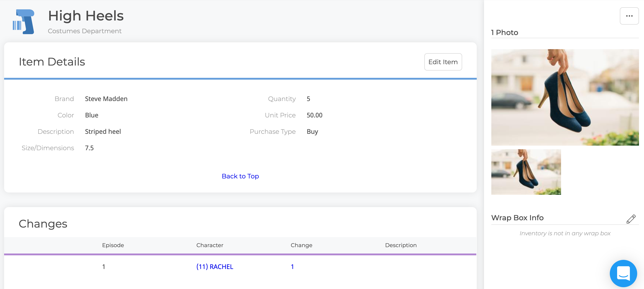
Task: Click the Description field label in Item Details
Action: click(x=56, y=132)
